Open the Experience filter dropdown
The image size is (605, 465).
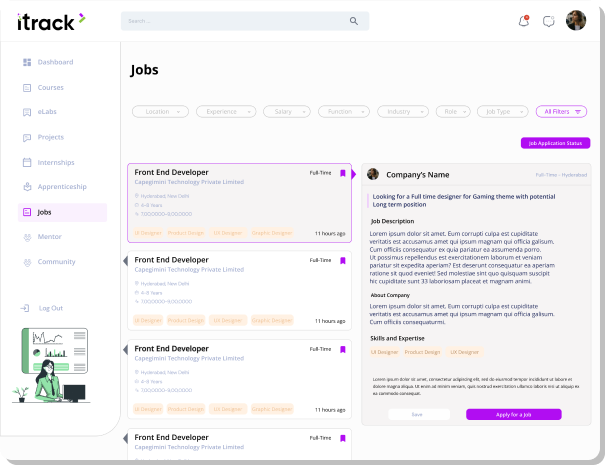click(226, 112)
